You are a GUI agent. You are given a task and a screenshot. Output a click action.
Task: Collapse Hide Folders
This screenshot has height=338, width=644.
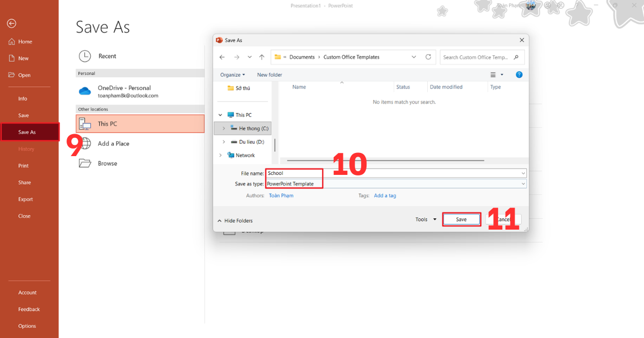pos(235,221)
